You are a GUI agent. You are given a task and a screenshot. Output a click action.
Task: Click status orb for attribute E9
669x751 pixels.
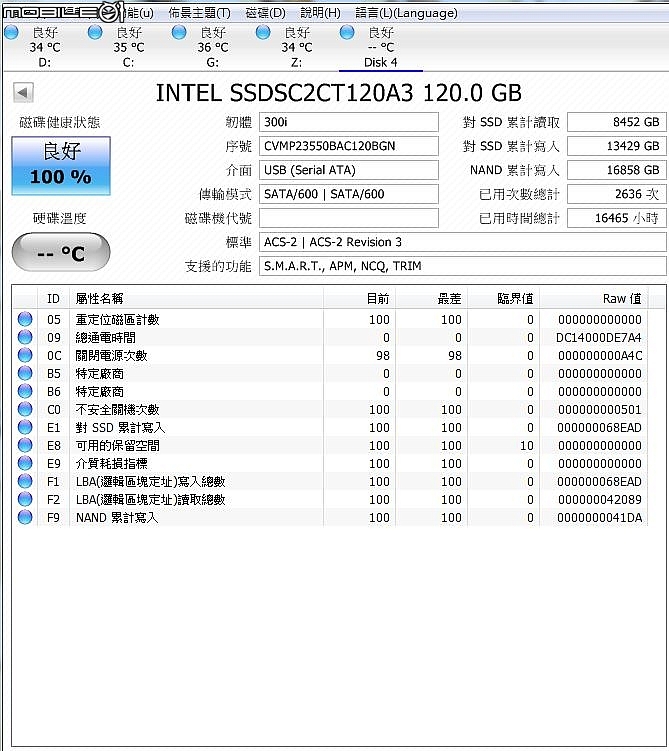point(25,463)
